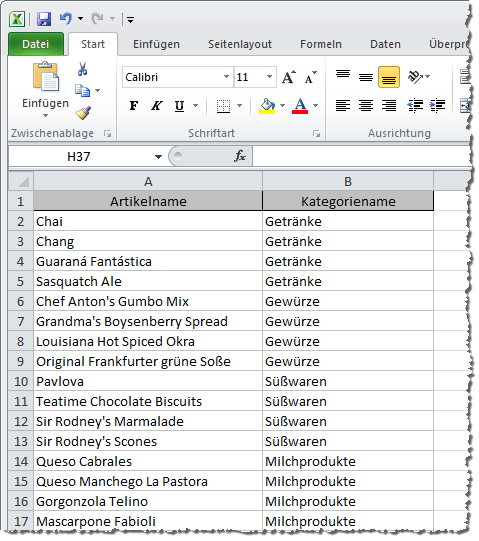The width and height of the screenshot is (479, 541).
Task: Click the redo arrow icon
Action: pos(97,19)
